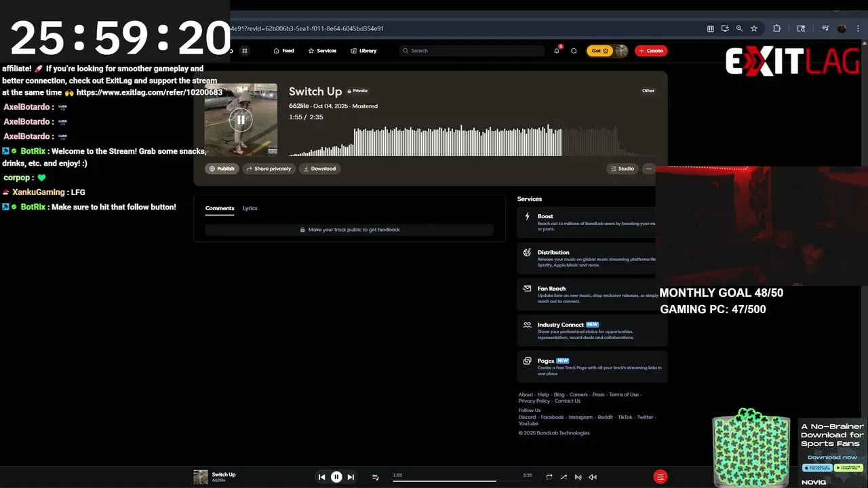This screenshot has height=488, width=868.
Task: Open the track's more options menu
Action: pyautogui.click(x=648, y=169)
